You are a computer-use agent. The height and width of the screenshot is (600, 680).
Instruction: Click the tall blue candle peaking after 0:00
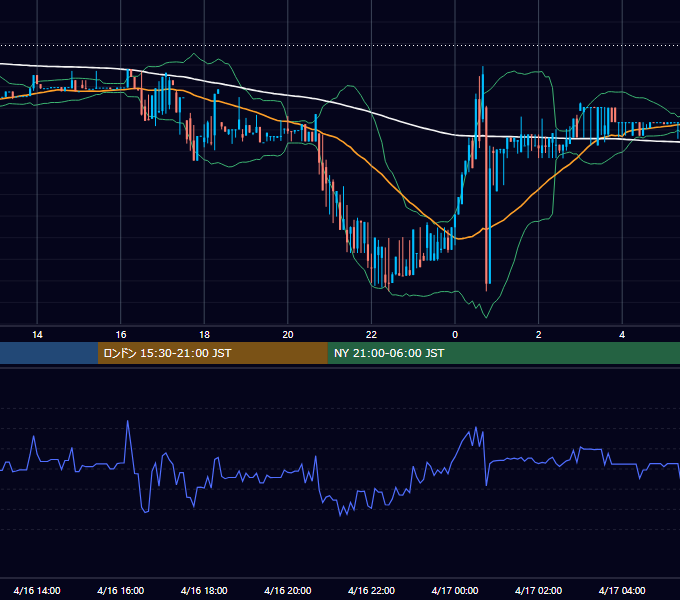pyautogui.click(x=483, y=93)
